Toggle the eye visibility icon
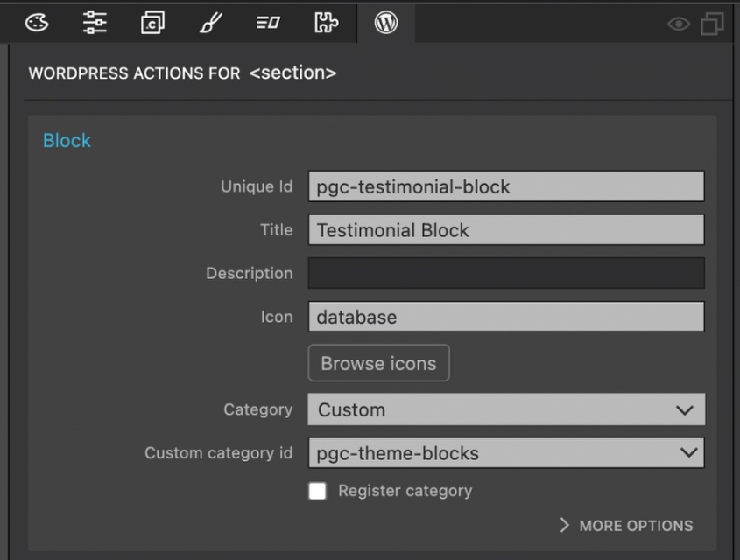740x560 pixels. 679,24
